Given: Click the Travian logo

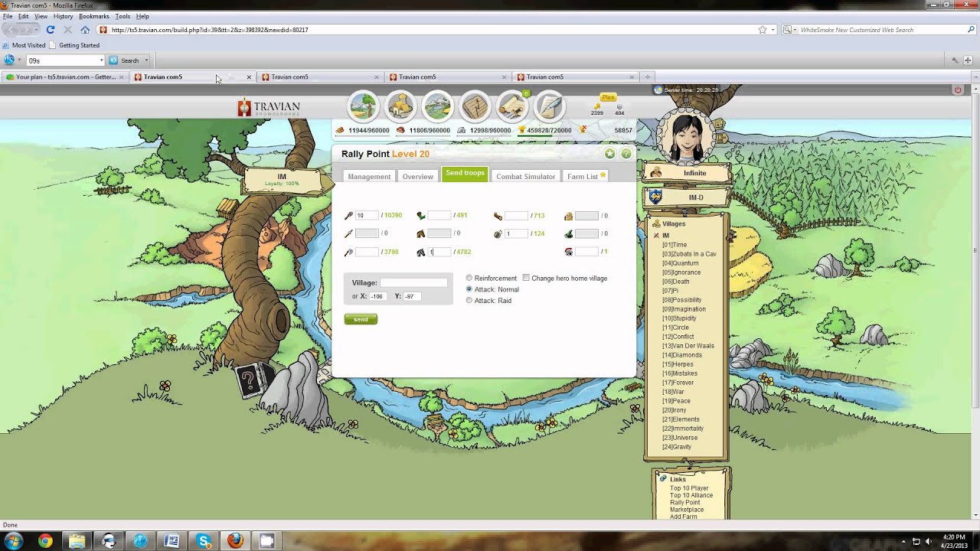Looking at the screenshot, I should (269, 108).
